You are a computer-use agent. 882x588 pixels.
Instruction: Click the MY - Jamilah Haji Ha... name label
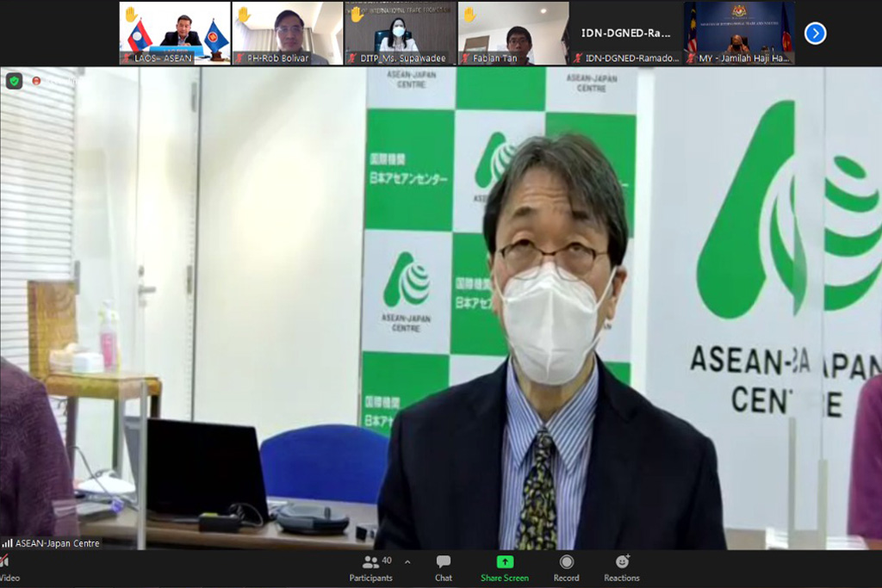[744, 58]
